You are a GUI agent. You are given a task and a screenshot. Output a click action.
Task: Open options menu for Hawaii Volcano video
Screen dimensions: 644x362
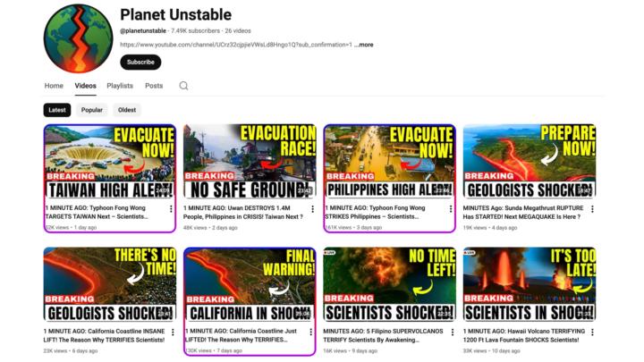(592, 332)
